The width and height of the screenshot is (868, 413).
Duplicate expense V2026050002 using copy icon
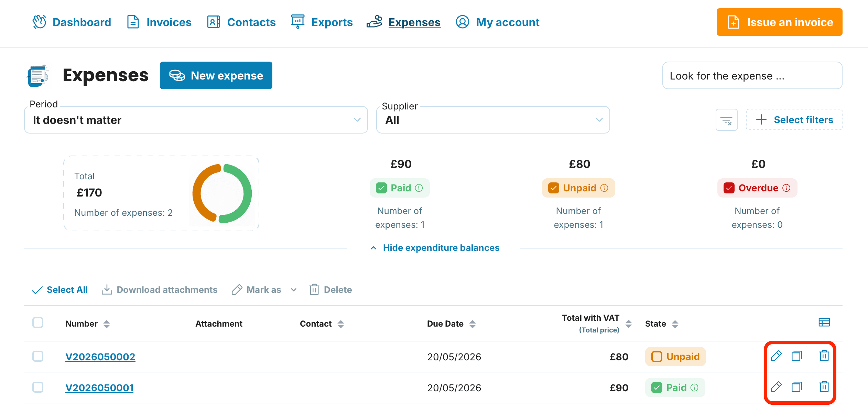coord(797,356)
